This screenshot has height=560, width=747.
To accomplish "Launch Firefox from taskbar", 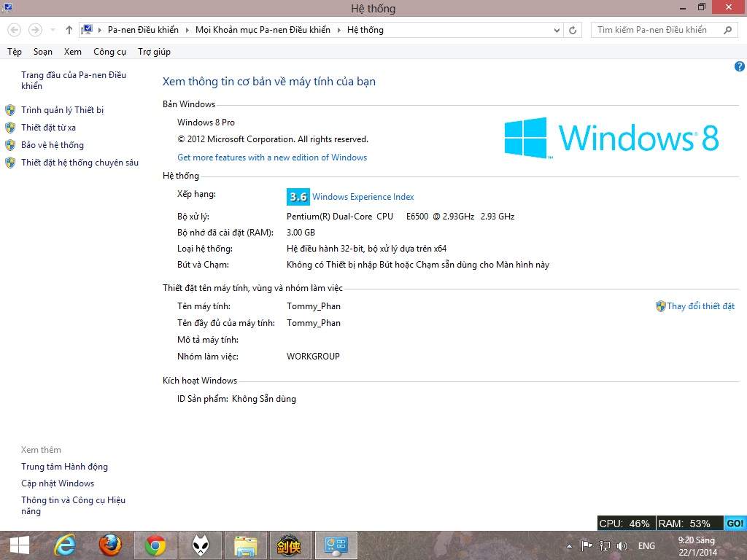I will pos(110,545).
